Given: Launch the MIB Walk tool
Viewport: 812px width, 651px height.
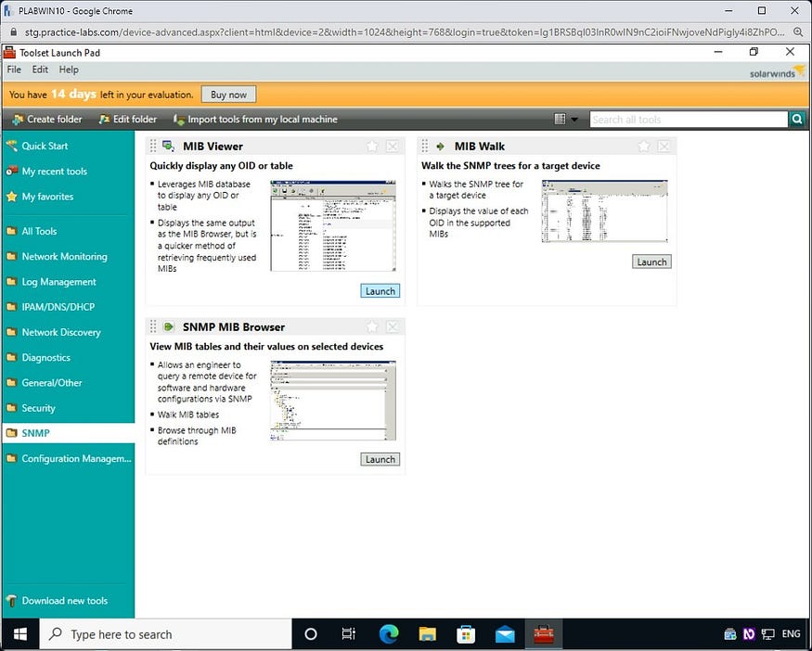Looking at the screenshot, I should click(651, 262).
